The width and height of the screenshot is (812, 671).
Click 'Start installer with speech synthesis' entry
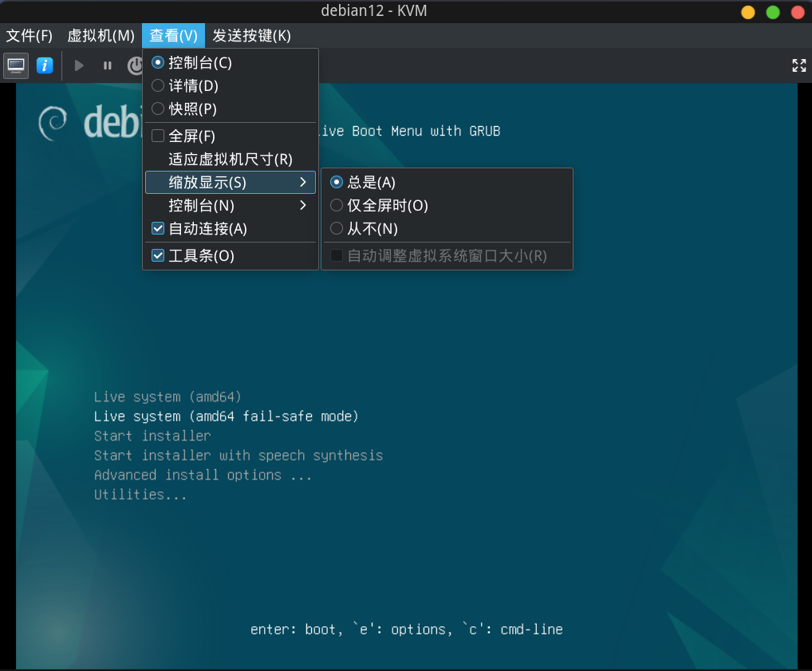click(x=238, y=456)
